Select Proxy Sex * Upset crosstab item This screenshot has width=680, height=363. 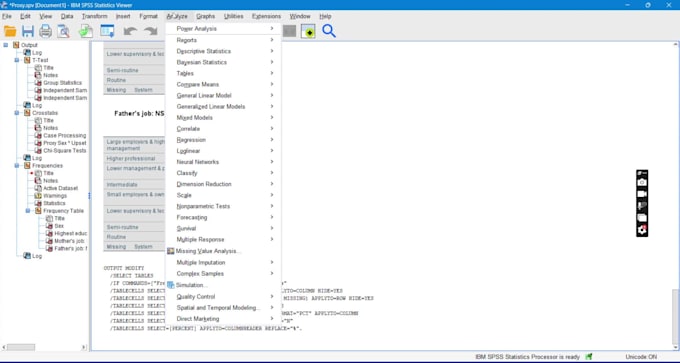(x=65, y=143)
